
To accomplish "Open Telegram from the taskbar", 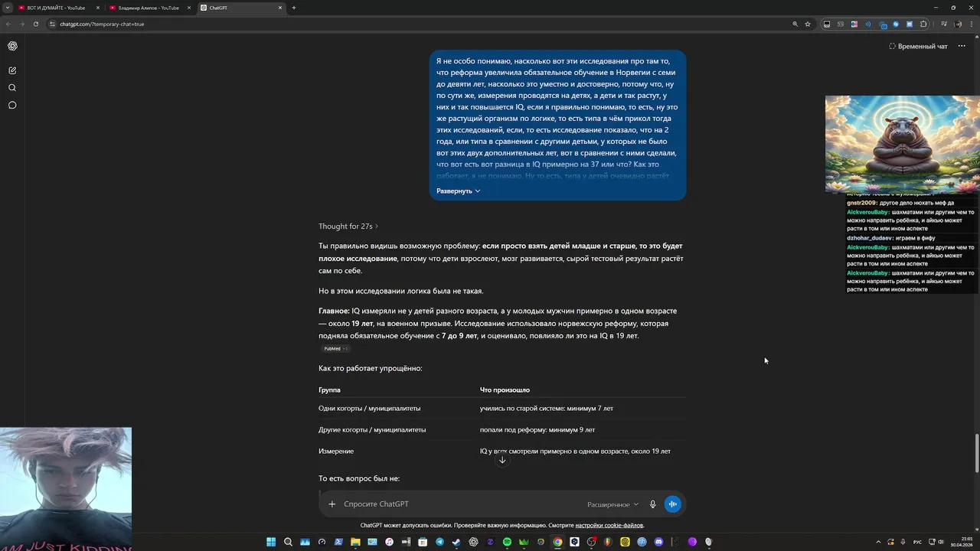I will pyautogui.click(x=439, y=542).
